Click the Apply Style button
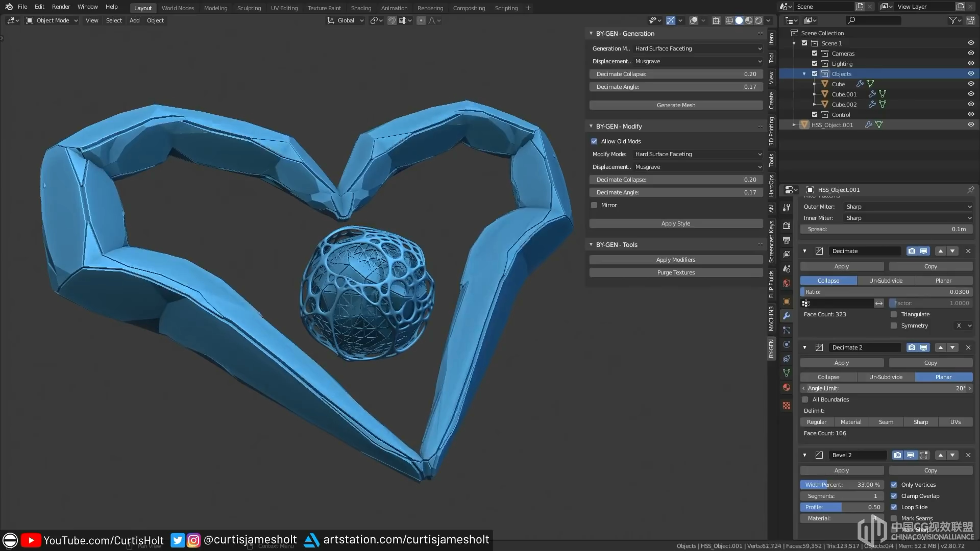Viewport: 980px width, 551px height. (x=676, y=223)
